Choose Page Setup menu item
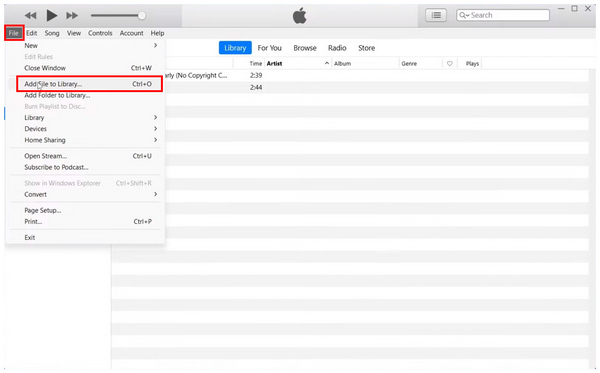Viewport: 600px width, 373px height. tap(85, 210)
